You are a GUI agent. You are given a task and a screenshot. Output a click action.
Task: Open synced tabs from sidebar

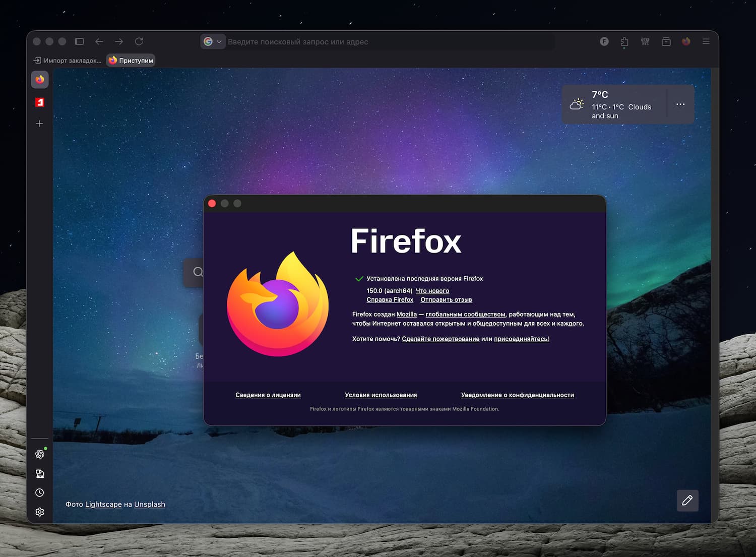40,473
